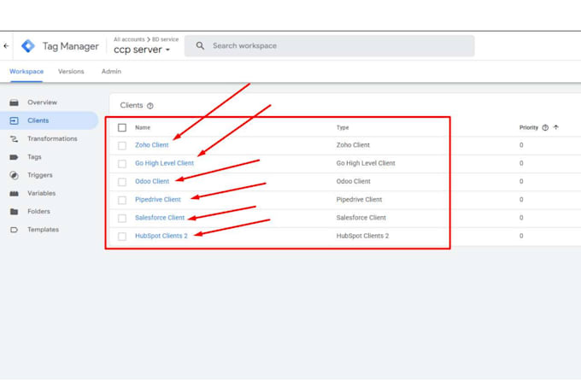Click the Name column header
Screen dimensions: 581x392
(143, 127)
